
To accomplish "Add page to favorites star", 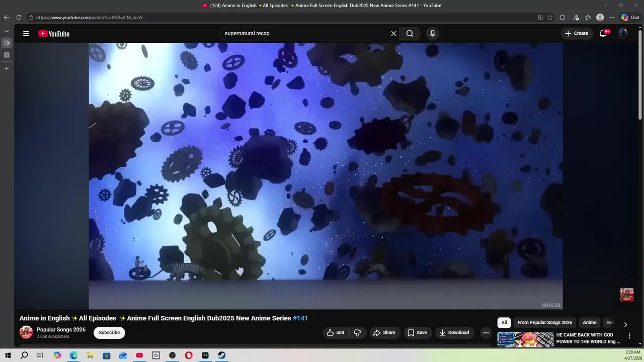I will pyautogui.click(x=550, y=17).
